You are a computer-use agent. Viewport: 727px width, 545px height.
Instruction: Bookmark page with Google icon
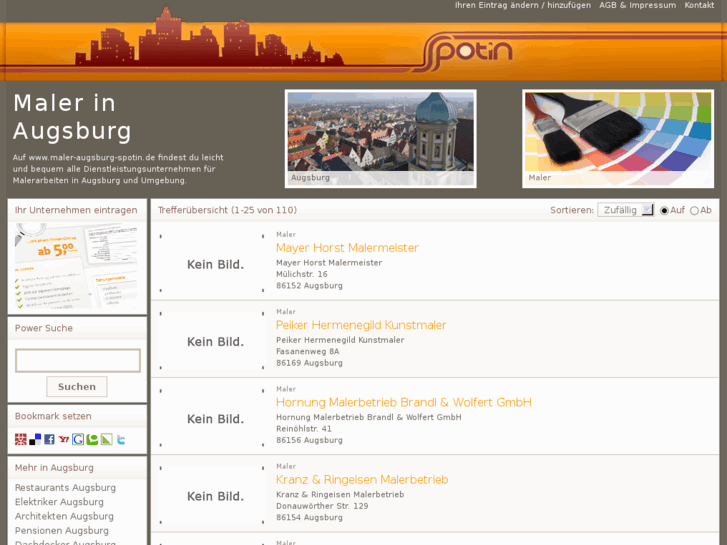click(x=78, y=439)
